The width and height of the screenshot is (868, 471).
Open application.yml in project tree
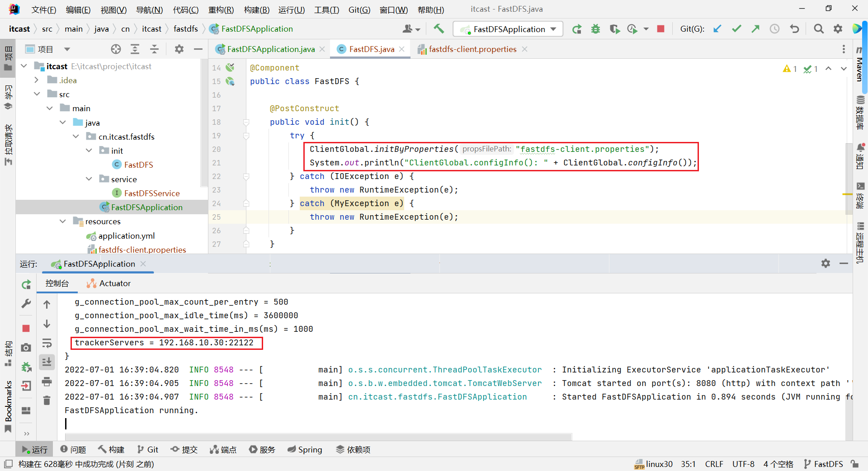point(127,236)
